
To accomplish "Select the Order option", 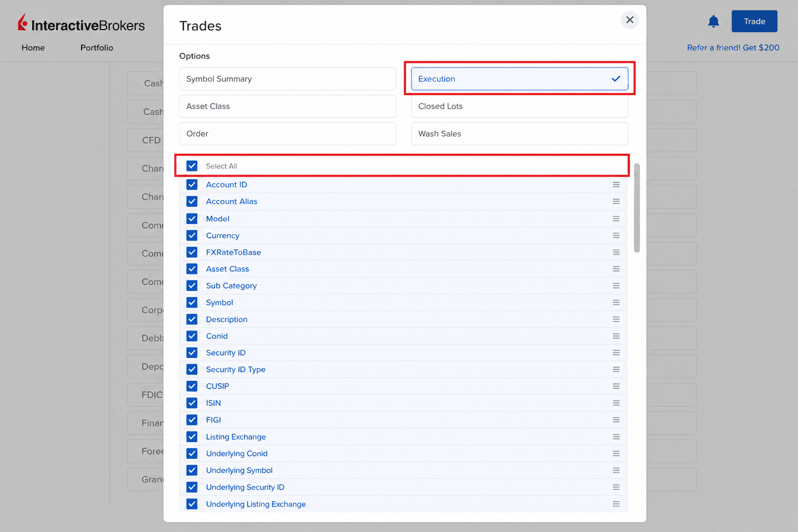I will pyautogui.click(x=287, y=134).
